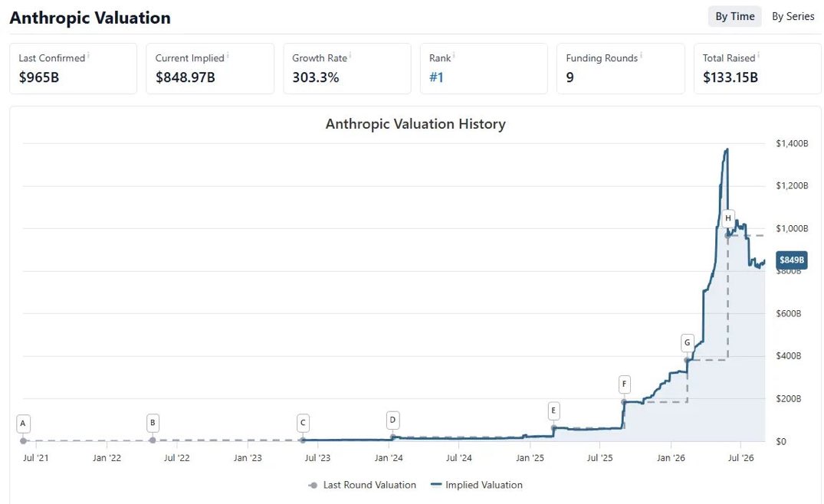Select funding round marker D
Viewport: 824px width, 504px height.
392,420
